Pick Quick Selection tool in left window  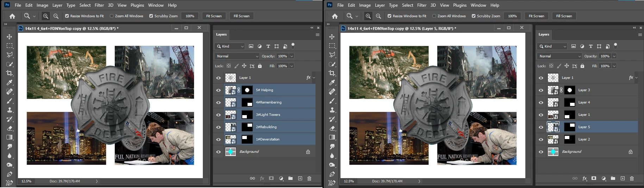(10, 64)
